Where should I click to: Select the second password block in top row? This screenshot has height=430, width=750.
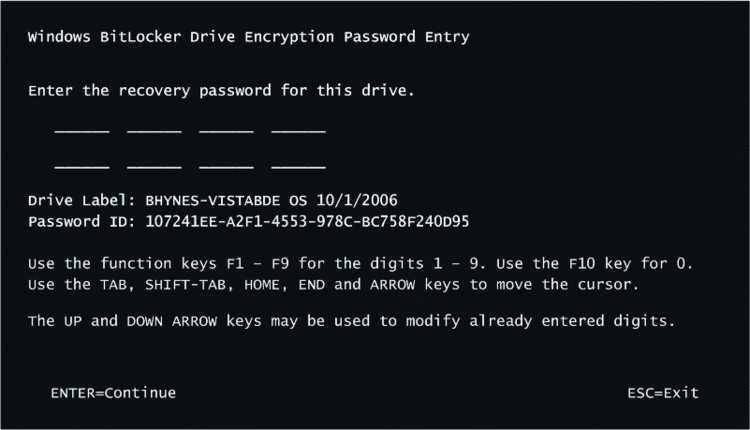[154, 127]
